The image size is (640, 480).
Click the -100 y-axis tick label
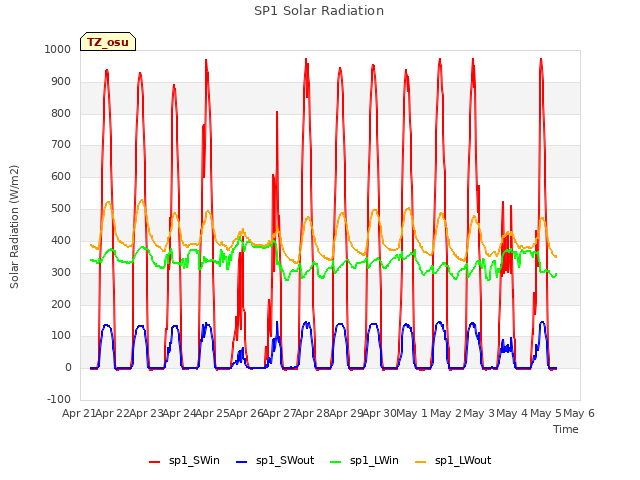tap(59, 399)
